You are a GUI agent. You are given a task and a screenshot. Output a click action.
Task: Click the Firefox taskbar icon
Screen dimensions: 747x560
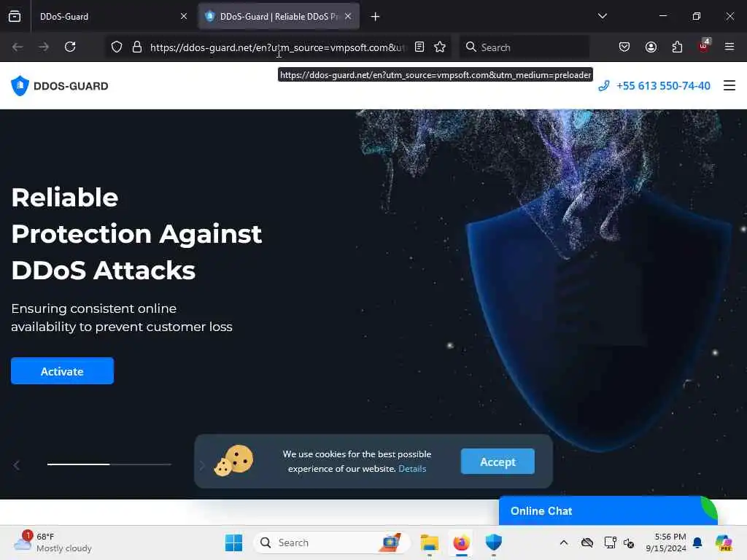[x=461, y=542]
